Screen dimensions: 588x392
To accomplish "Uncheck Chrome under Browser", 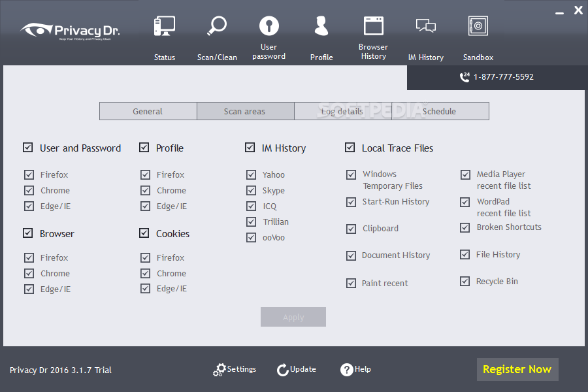I will 29,274.
